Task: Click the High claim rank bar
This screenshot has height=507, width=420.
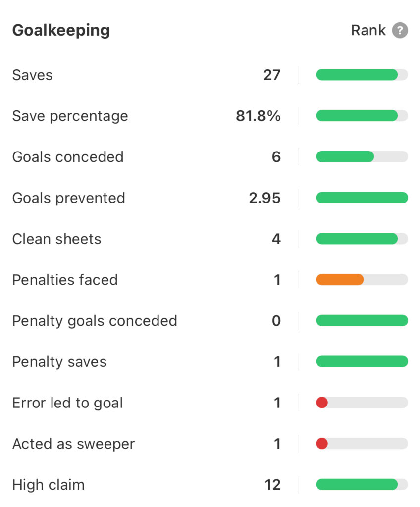Action: [357, 485]
